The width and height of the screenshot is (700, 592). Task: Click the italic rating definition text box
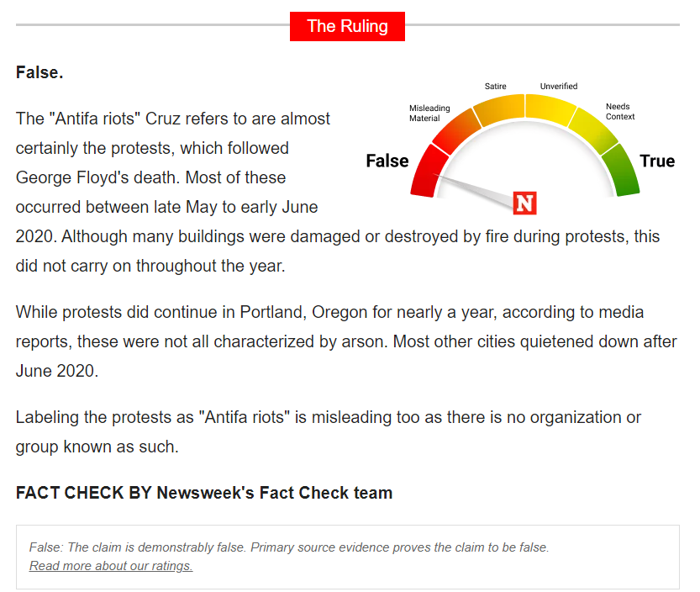348,557
